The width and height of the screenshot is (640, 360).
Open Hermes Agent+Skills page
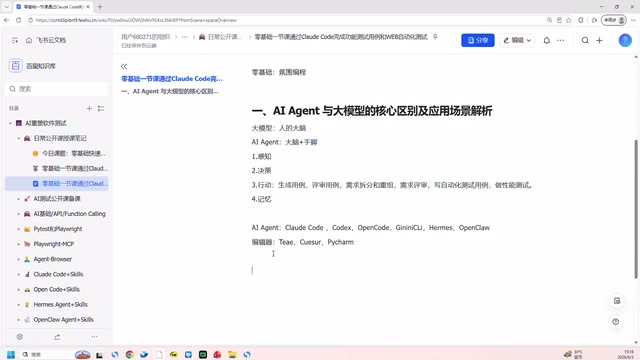60,304
